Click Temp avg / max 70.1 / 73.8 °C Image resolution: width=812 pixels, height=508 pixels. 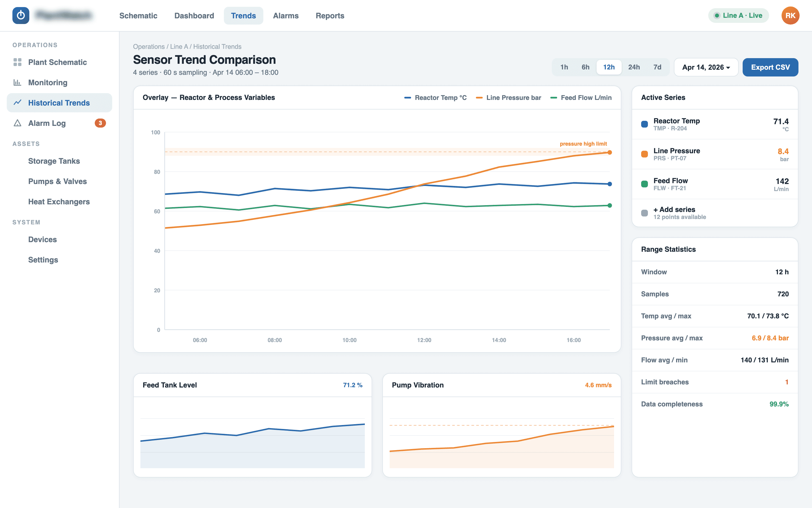[x=768, y=316]
